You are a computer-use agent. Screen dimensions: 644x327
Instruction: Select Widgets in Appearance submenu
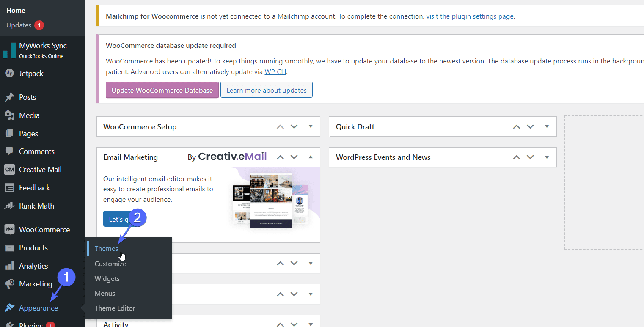click(x=107, y=278)
